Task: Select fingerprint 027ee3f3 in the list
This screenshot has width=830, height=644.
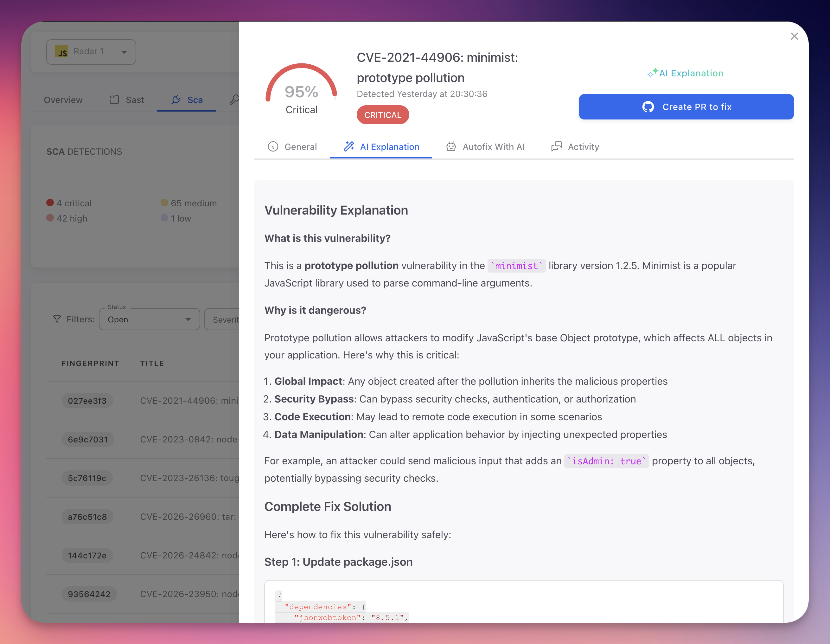Action: click(x=87, y=400)
